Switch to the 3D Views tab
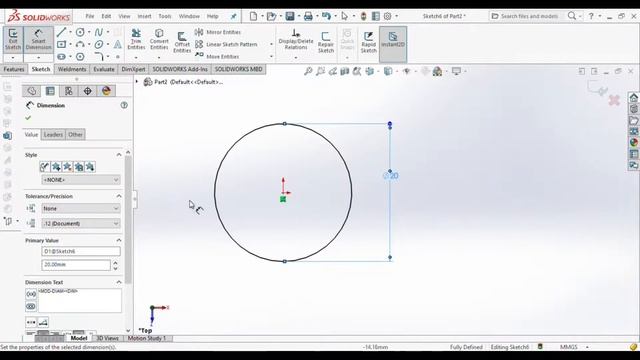The height and width of the screenshot is (360, 640). click(107, 338)
